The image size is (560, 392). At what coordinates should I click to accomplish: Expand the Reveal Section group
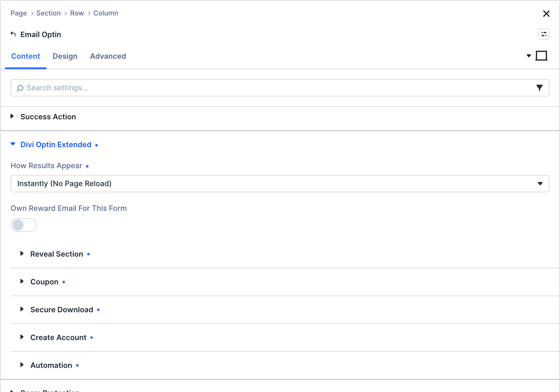[285, 254]
